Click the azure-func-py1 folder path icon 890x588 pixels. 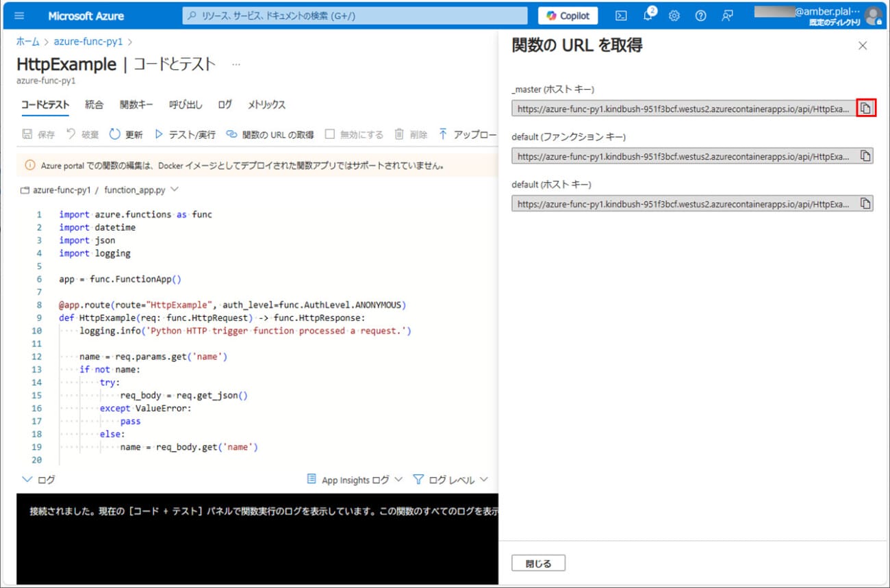(25, 190)
